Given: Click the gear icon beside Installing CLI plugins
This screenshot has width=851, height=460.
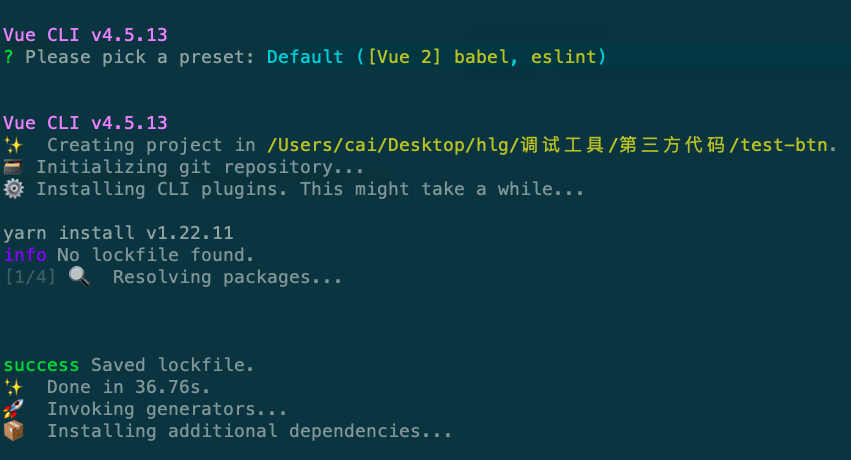Looking at the screenshot, I should point(14,189).
